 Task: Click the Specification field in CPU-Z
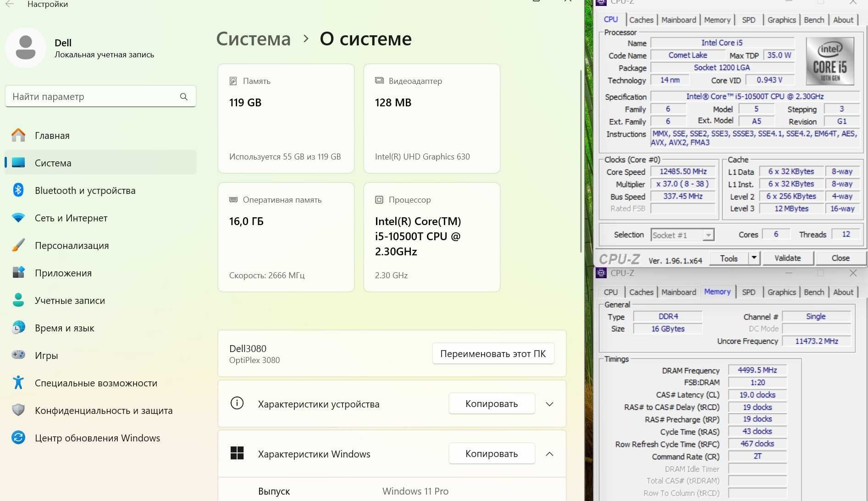755,97
